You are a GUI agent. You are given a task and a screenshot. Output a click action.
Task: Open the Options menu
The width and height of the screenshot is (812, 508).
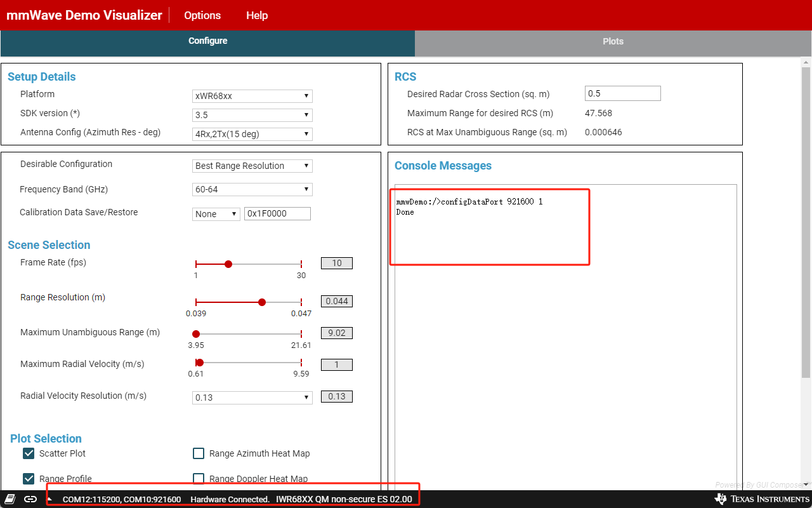pyautogui.click(x=202, y=15)
